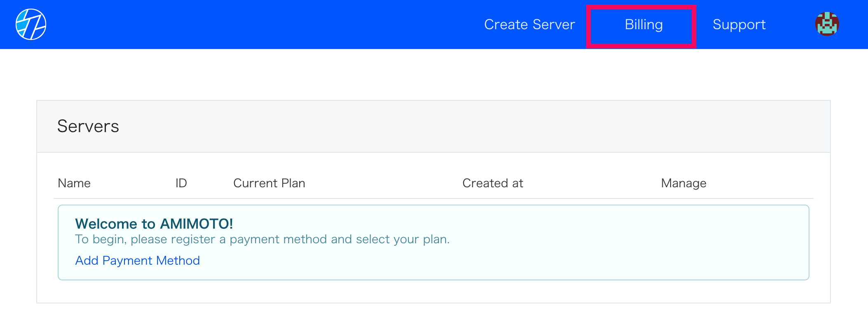The height and width of the screenshot is (324, 868).
Task: Open the user avatar menu
Action: pos(827,24)
